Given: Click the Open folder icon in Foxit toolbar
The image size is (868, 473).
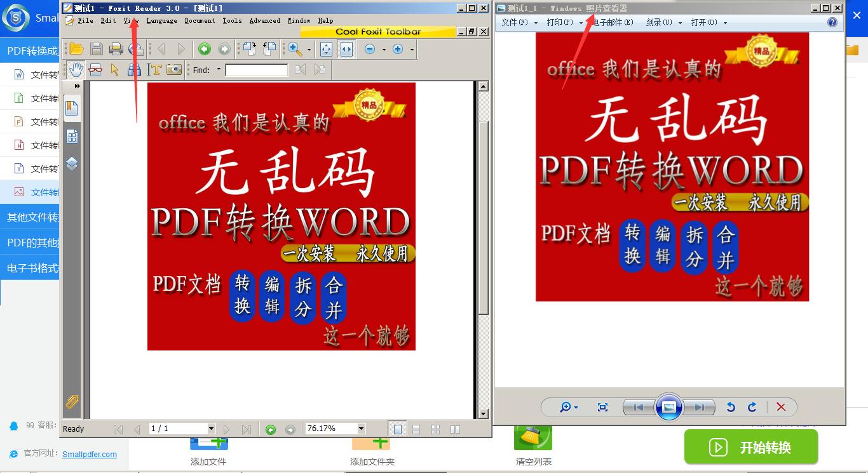Looking at the screenshot, I should [x=76, y=49].
